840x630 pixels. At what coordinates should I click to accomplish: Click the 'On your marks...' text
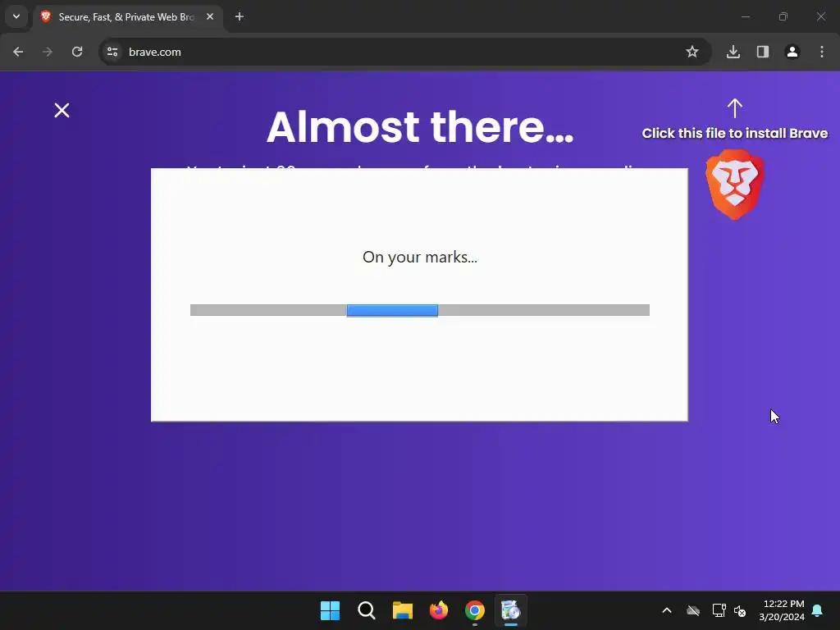pyautogui.click(x=420, y=257)
